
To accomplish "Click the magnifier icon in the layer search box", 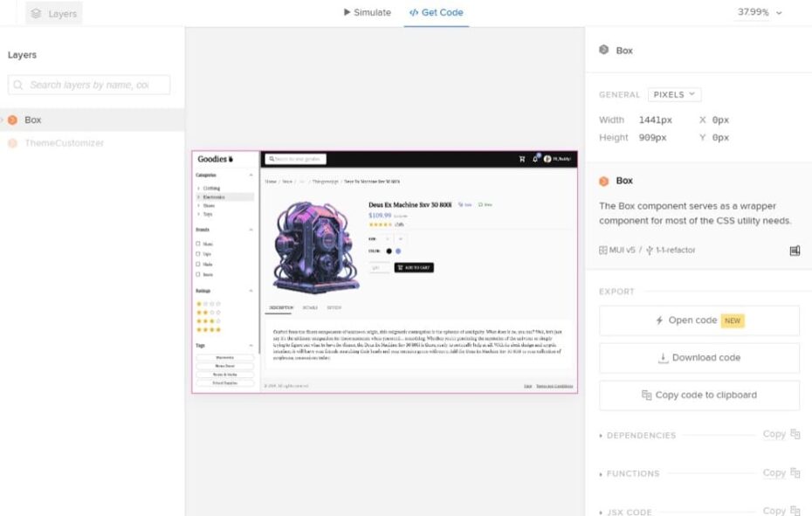I will tap(19, 85).
